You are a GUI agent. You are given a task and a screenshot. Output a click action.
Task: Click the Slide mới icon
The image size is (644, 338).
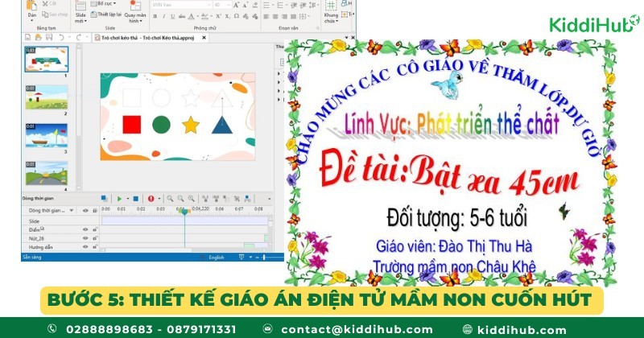coord(80,6)
